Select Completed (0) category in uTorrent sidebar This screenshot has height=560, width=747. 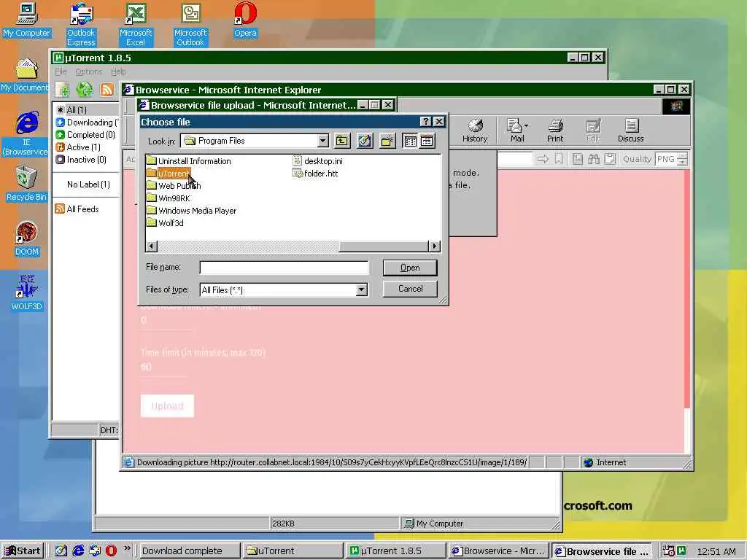(86, 135)
